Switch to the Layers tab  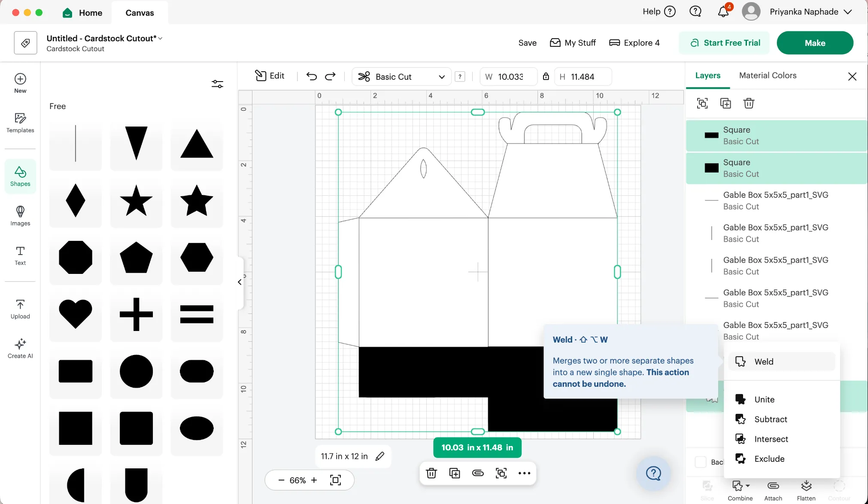pos(708,76)
